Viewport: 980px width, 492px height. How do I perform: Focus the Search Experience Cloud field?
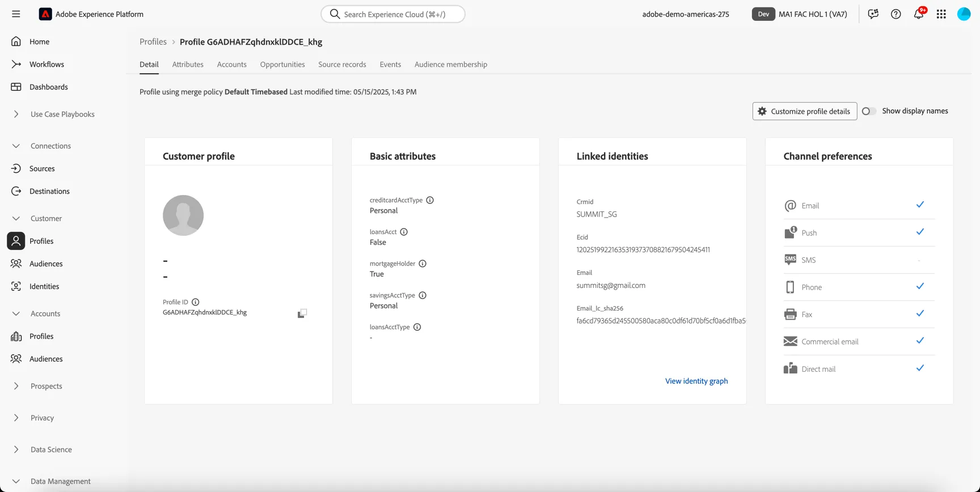click(393, 14)
